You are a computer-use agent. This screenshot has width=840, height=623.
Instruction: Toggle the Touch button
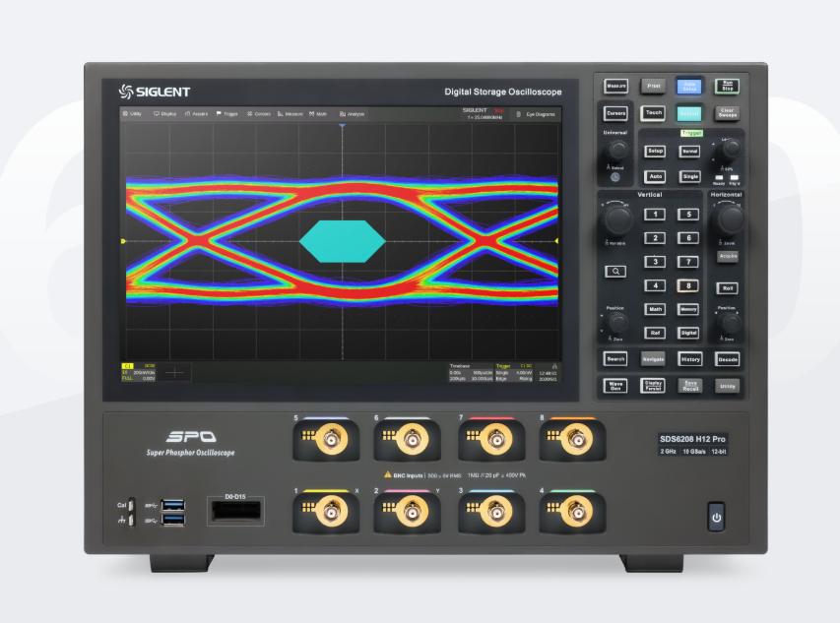click(x=654, y=113)
